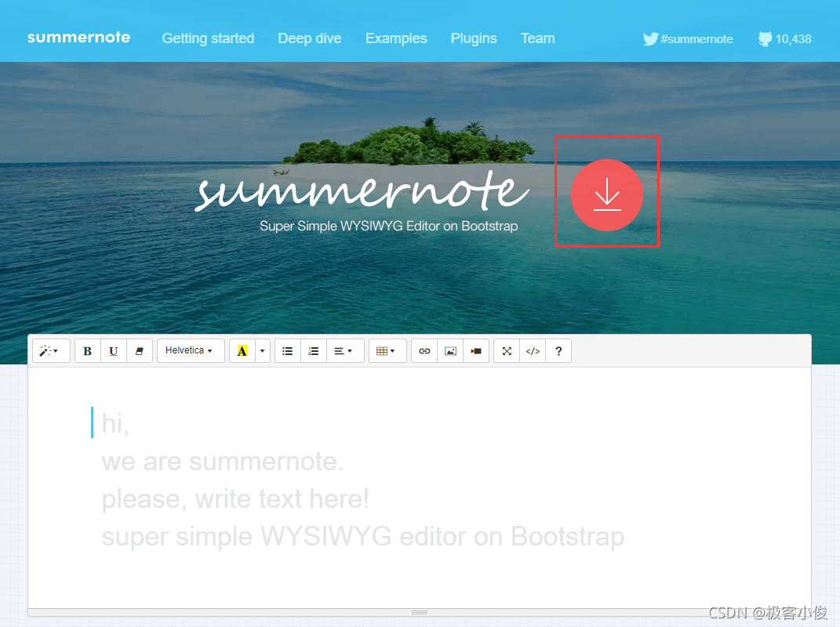Open the help question mark button

pyautogui.click(x=558, y=351)
